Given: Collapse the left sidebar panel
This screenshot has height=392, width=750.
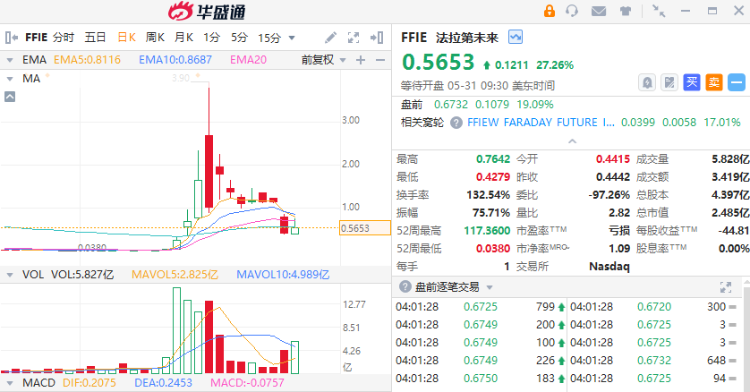Looking at the screenshot, I should 11,37.
